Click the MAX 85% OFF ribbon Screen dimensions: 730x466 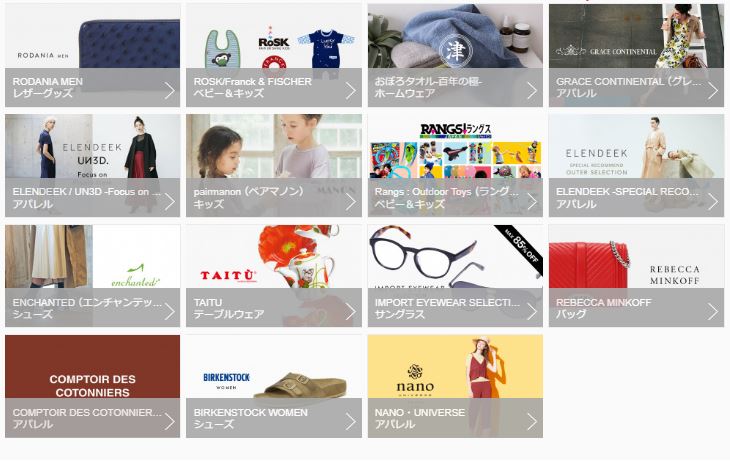[520, 249]
